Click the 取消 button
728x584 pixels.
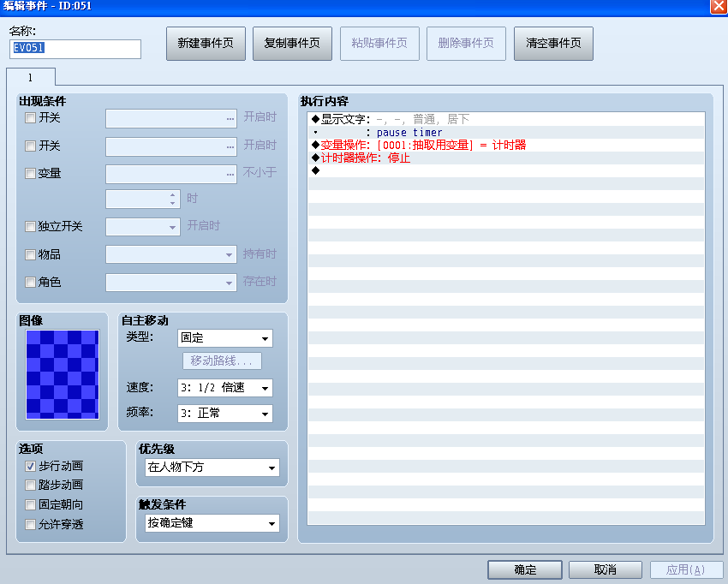click(606, 569)
